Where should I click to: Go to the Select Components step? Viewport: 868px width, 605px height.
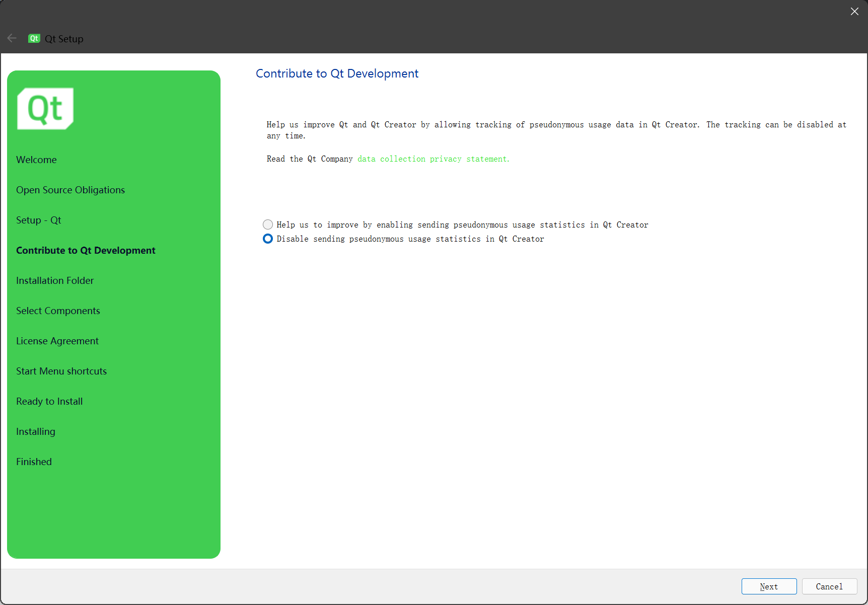(58, 311)
